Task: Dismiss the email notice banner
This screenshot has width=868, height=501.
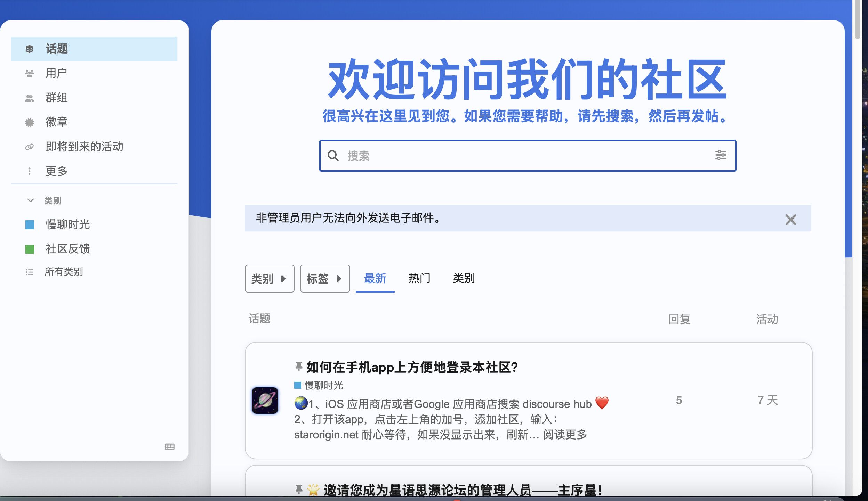Action: (x=790, y=219)
